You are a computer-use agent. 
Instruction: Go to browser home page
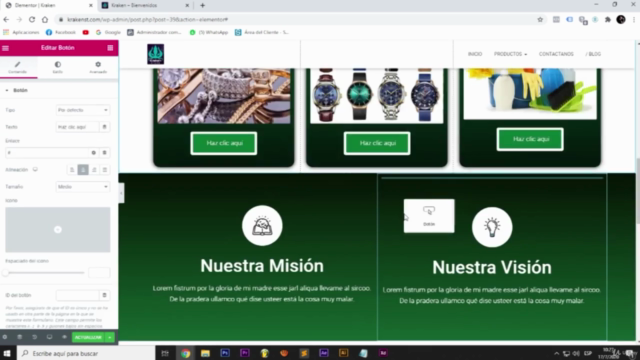[x=45, y=19]
